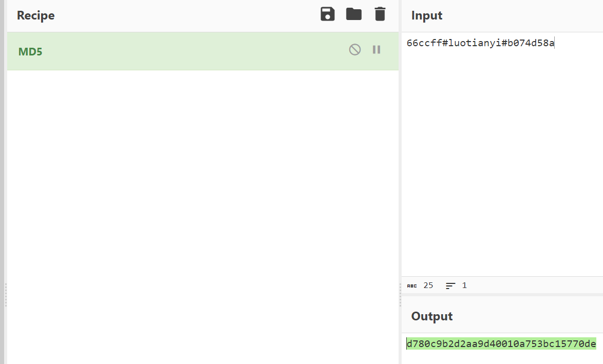Click the Input panel heading
Viewport: 603px width, 364px height.
click(426, 15)
